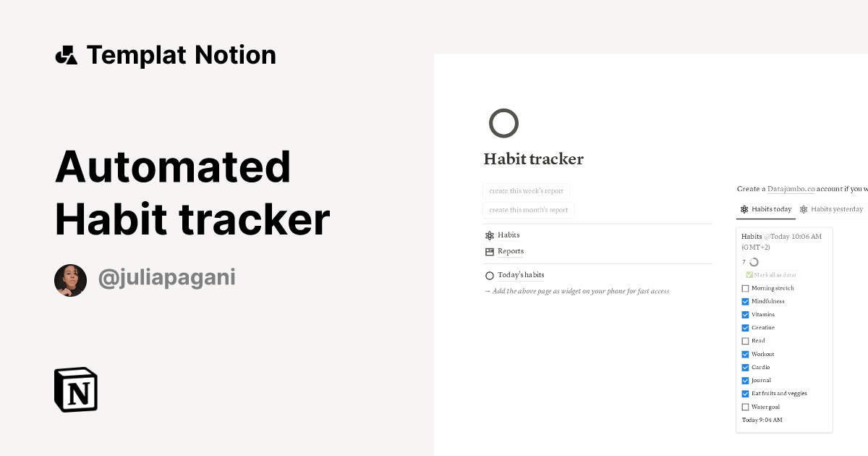Check the Read habit checkbox
This screenshot has width=868, height=456.
point(746,340)
